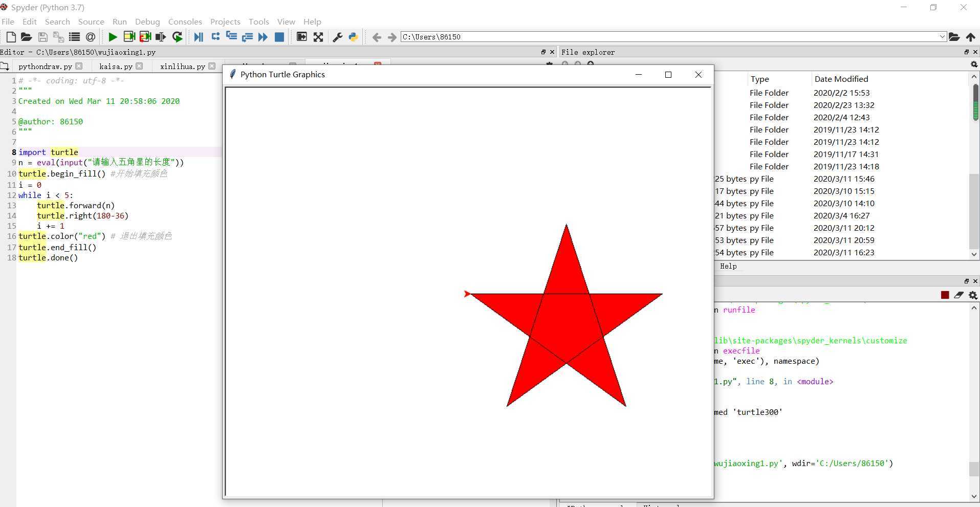Close the kaisa.py tab
Viewport: 980px width, 507px height.
pos(139,66)
